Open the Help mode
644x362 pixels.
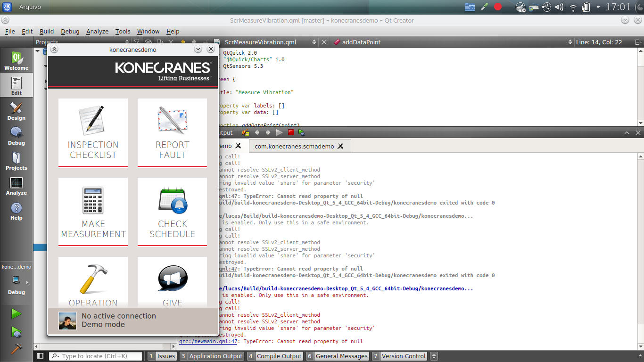tap(17, 211)
